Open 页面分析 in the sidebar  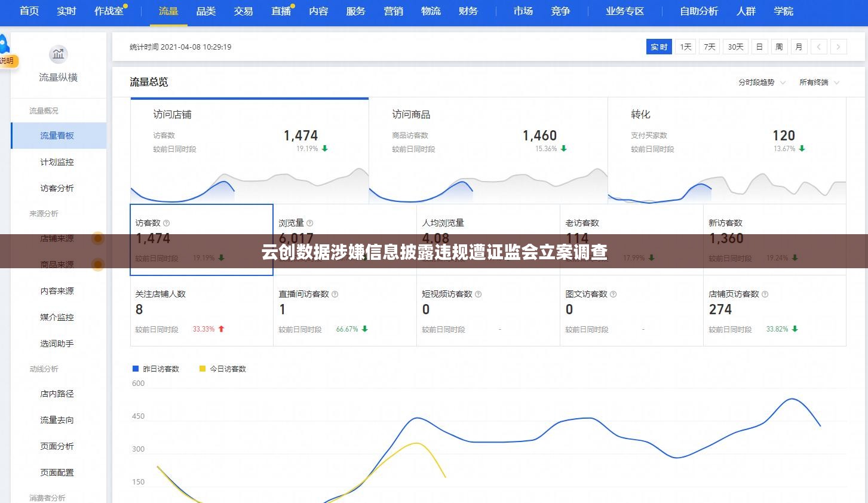[x=59, y=446]
